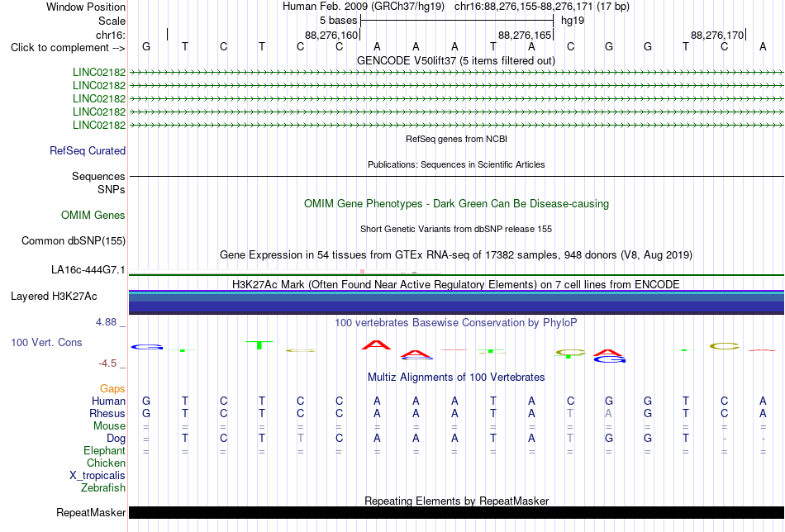Select the Mouse alignment row label
This screenshot has width=785, height=532.
109,426
